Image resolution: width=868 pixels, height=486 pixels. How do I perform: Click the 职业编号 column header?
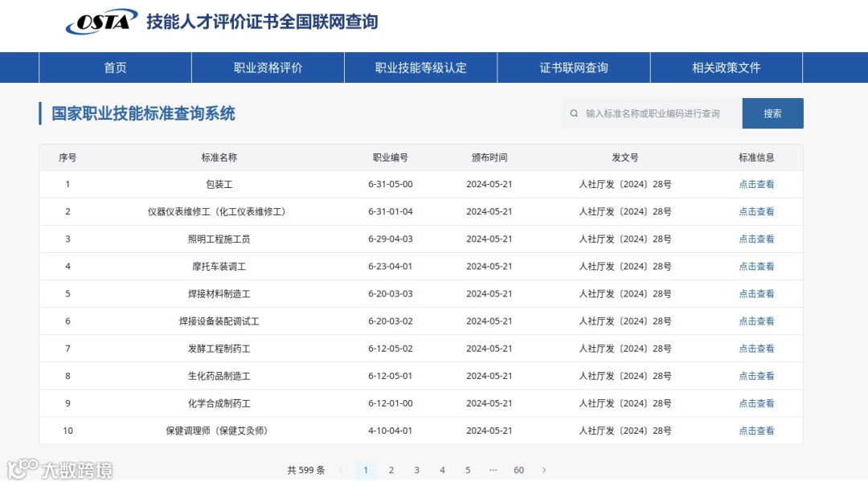tap(391, 157)
